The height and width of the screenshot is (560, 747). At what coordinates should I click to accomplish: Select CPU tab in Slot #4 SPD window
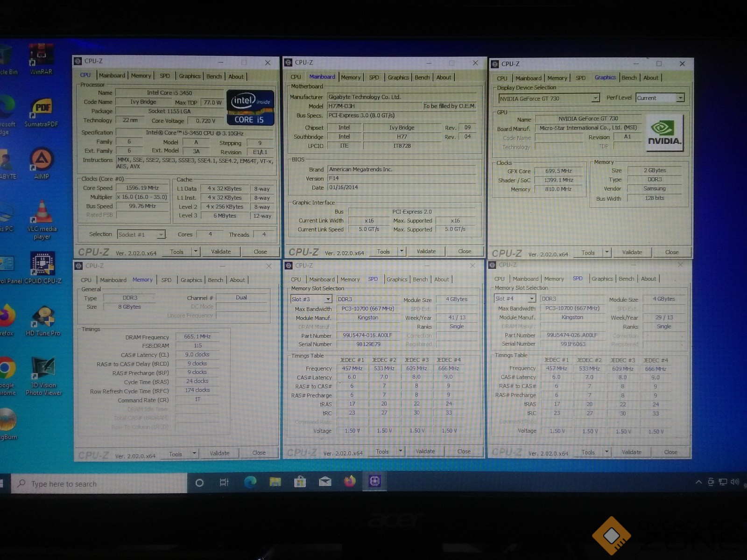500,279
